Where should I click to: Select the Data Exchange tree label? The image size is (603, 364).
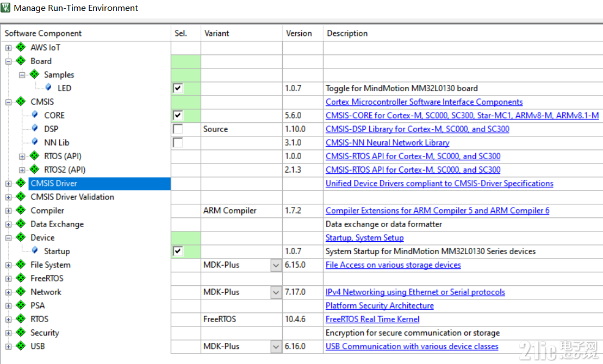[x=57, y=224]
